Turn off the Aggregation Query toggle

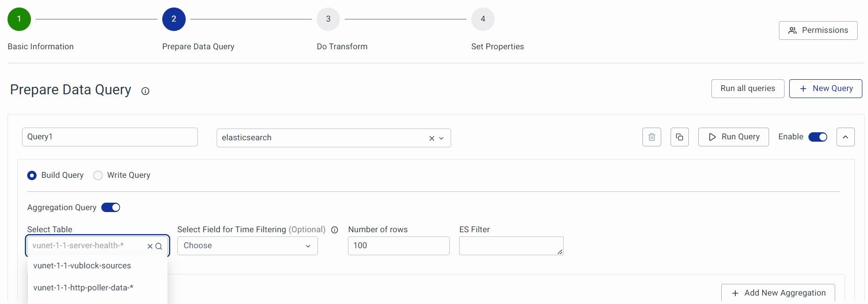(111, 207)
